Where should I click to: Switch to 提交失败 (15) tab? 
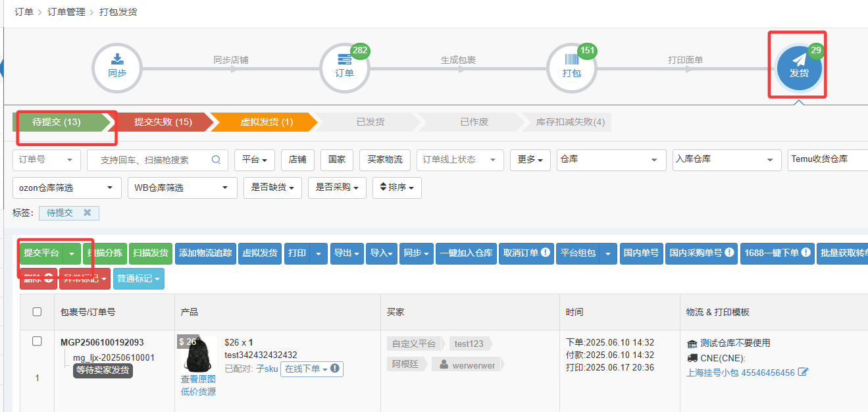(x=163, y=122)
